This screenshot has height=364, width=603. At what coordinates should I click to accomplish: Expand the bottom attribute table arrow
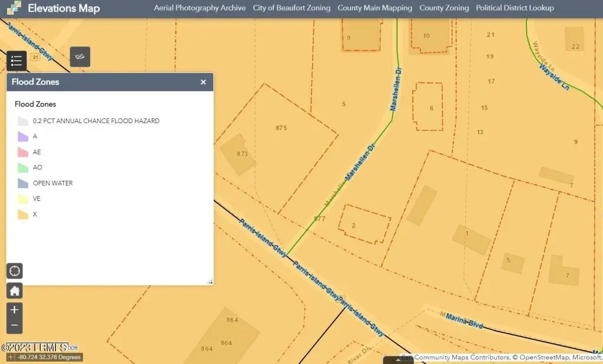click(x=398, y=360)
